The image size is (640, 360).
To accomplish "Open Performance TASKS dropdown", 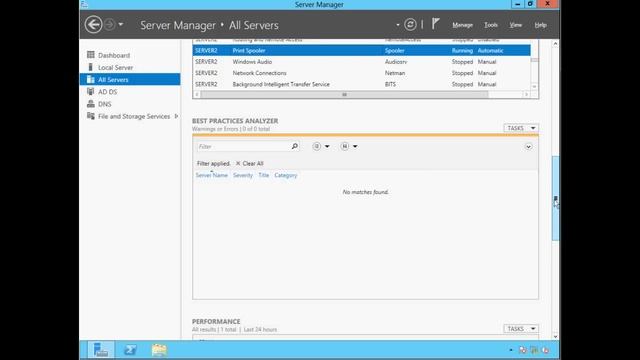I will (x=521, y=329).
